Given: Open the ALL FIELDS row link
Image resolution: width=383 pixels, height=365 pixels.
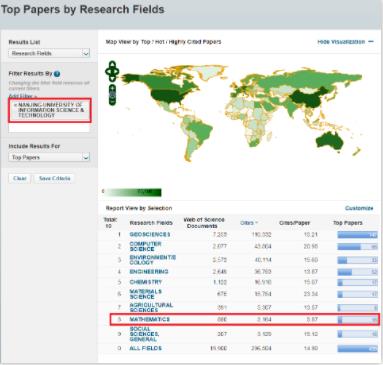Looking at the screenshot, I should [145, 348].
